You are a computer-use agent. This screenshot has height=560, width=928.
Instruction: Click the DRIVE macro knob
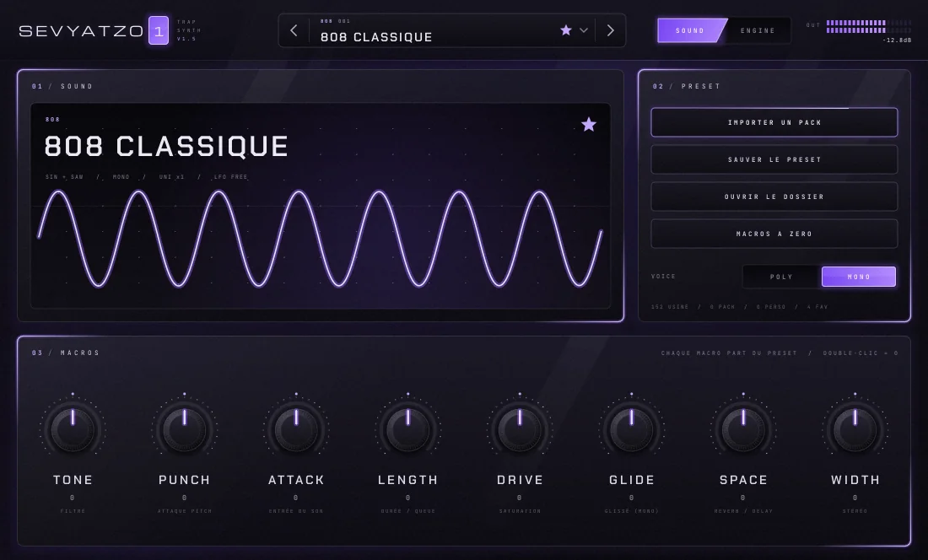(x=520, y=428)
